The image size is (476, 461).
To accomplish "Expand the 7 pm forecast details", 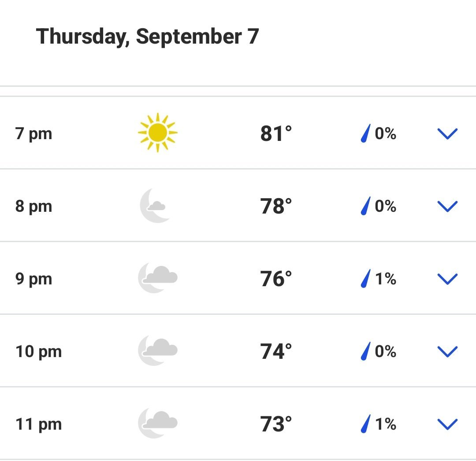I will click(x=447, y=133).
